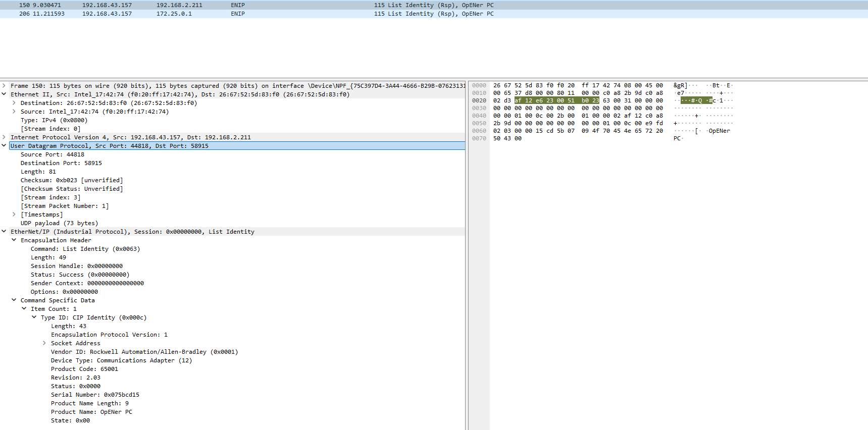Viewport: 868px width, 430px height.
Task: Click the Destination Port: 58915 field
Action: point(61,163)
